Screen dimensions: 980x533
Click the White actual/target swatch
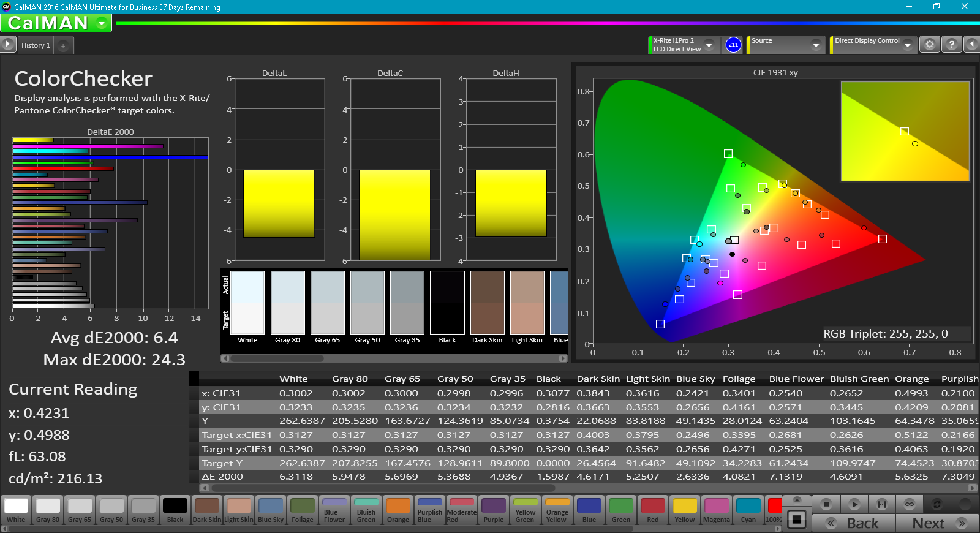(x=247, y=302)
